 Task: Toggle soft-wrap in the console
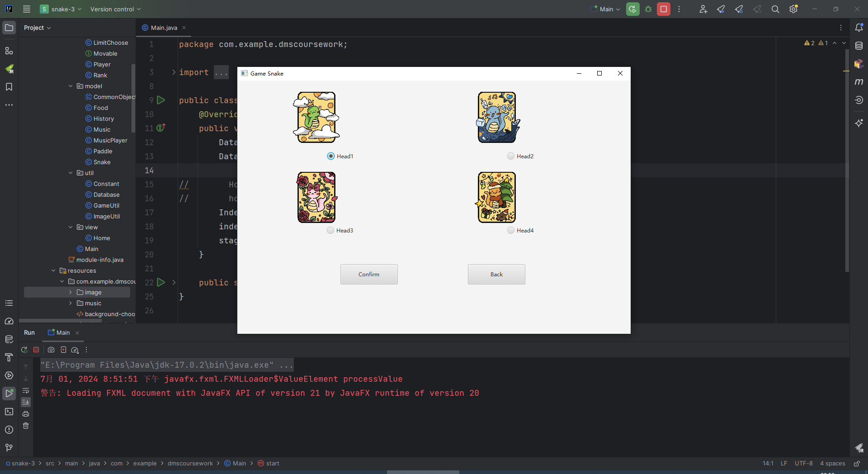point(26,390)
